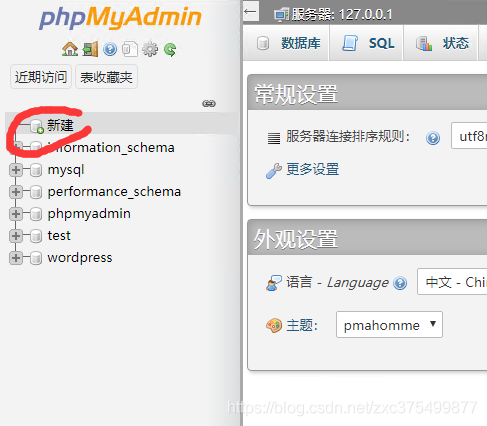Image resolution: width=487 pixels, height=426 pixels.
Task: Expand the mysql database node
Action: 16,170
